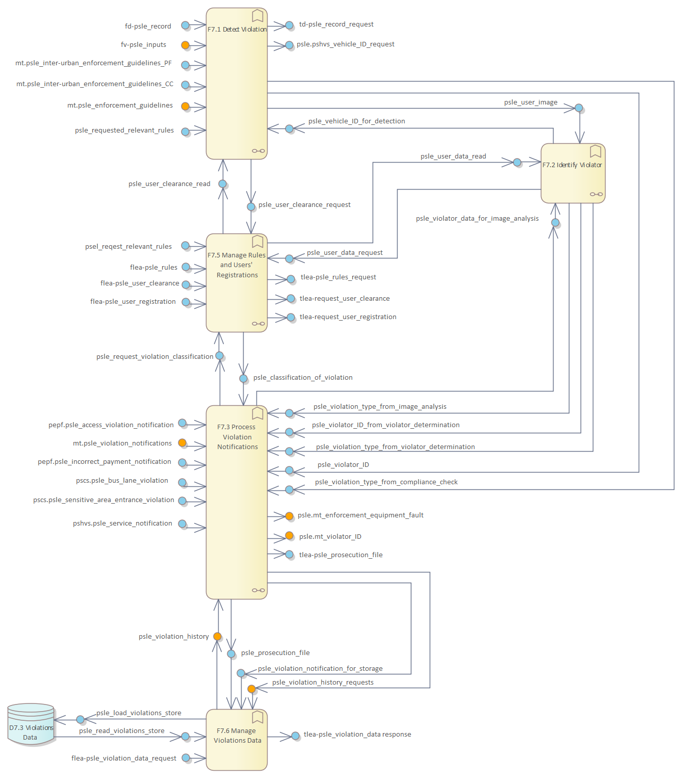Click the orange port for psle.mt_violator_ID
Screen dimensions: 681x784
tap(289, 535)
